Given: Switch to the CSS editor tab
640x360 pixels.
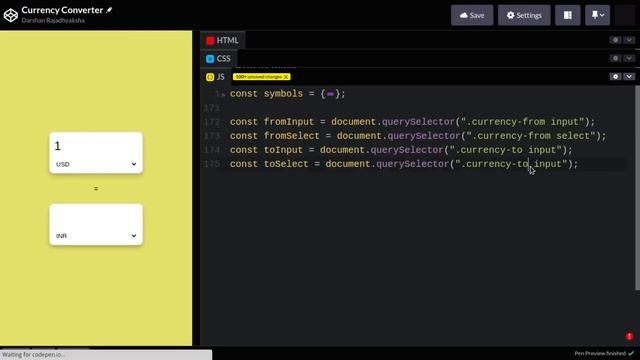Looking at the screenshot, I should click(x=218, y=59).
